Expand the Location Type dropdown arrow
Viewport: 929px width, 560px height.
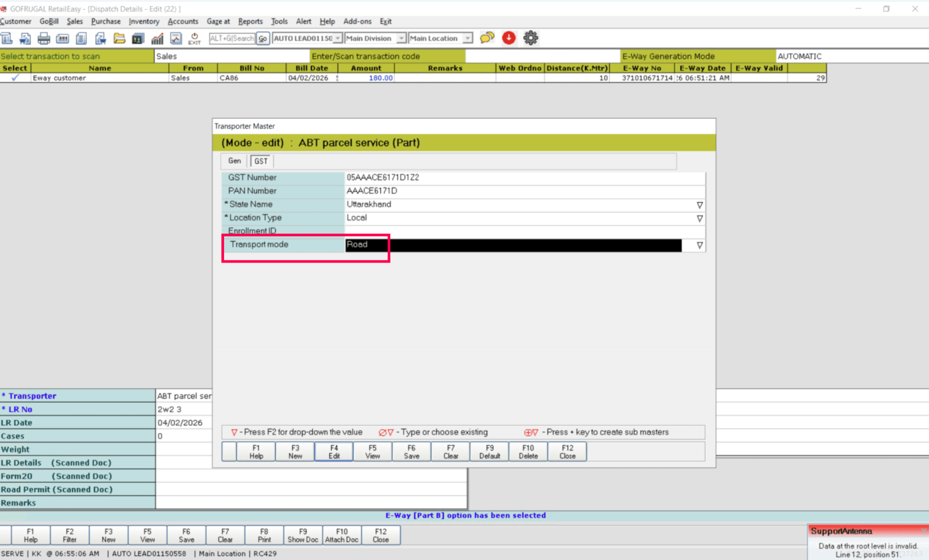(699, 218)
